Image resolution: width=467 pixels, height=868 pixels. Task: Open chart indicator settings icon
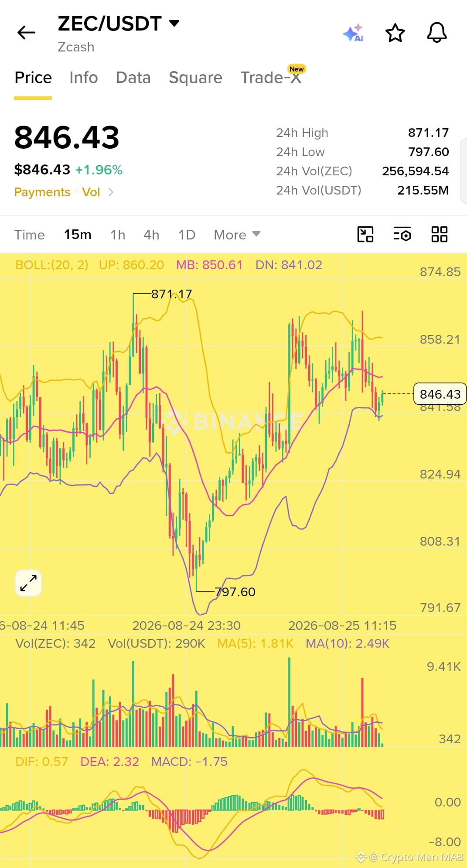pyautogui.click(x=402, y=234)
